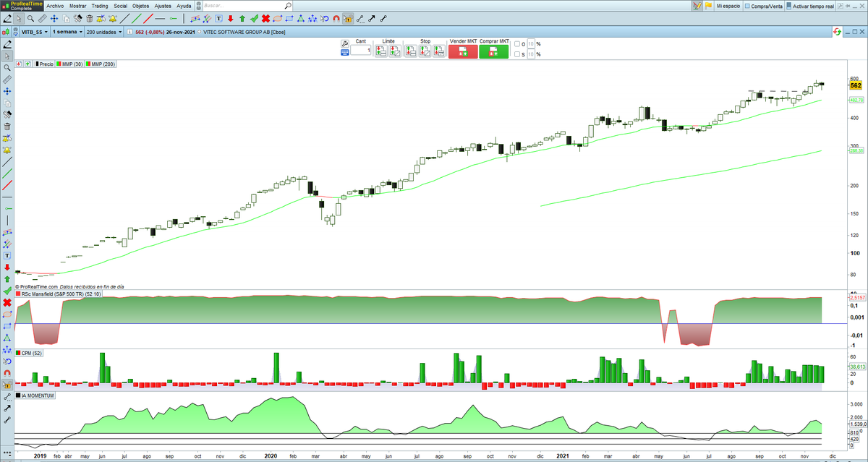Choose the green diagonal line tool in top toolbar

tap(137, 18)
